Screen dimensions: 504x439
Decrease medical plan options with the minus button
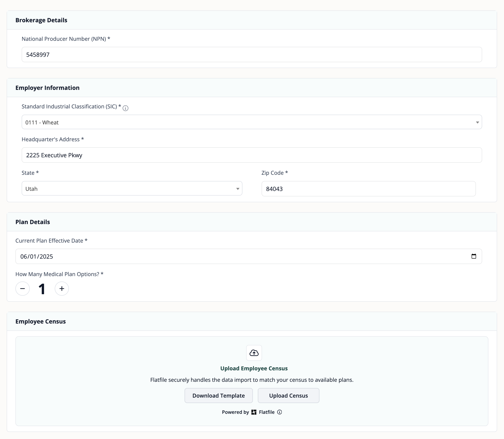click(22, 289)
